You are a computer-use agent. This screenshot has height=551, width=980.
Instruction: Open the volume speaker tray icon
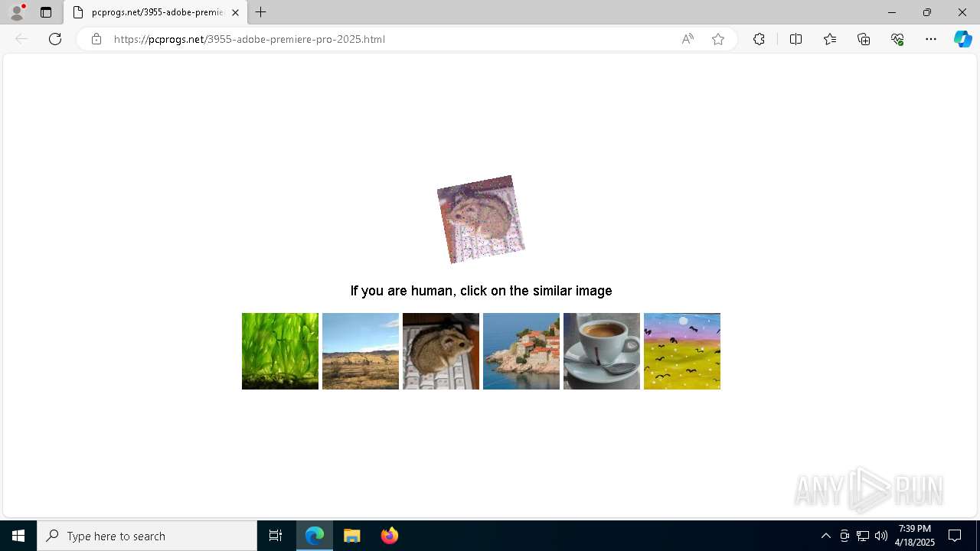pos(881,536)
